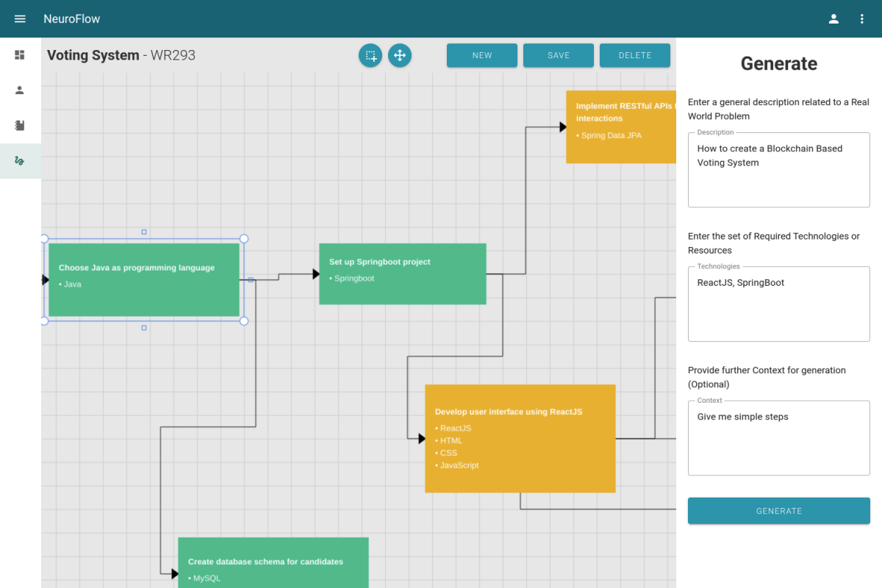Select the Develop user interface using ReactJS node

tap(520, 438)
